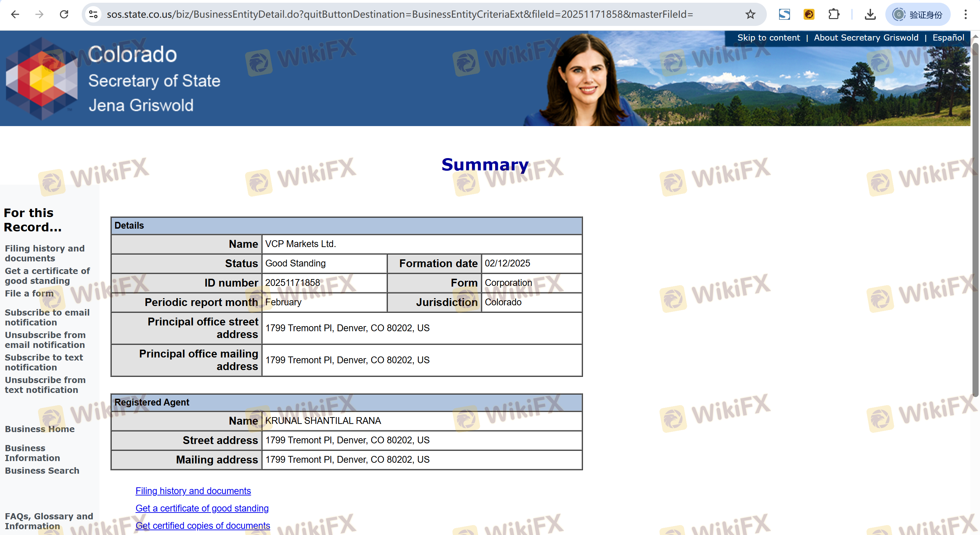Go back to the previous page

(15, 14)
